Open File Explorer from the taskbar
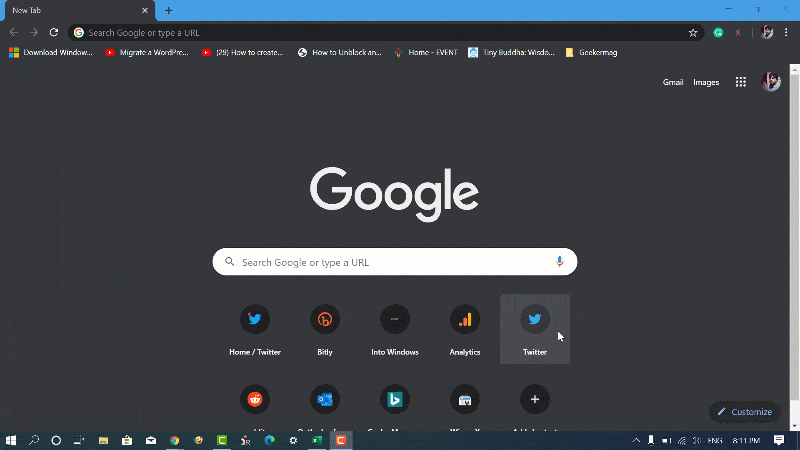800x450 pixels. tap(103, 440)
